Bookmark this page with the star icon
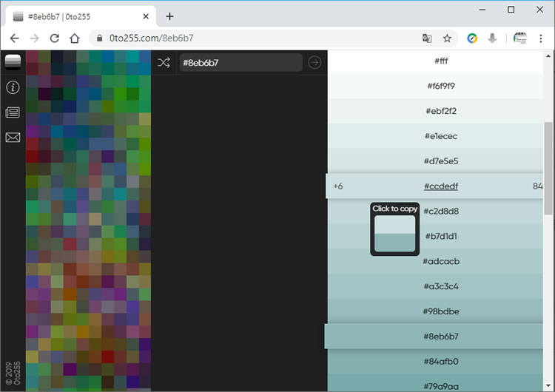The height and width of the screenshot is (392, 555). click(x=447, y=38)
